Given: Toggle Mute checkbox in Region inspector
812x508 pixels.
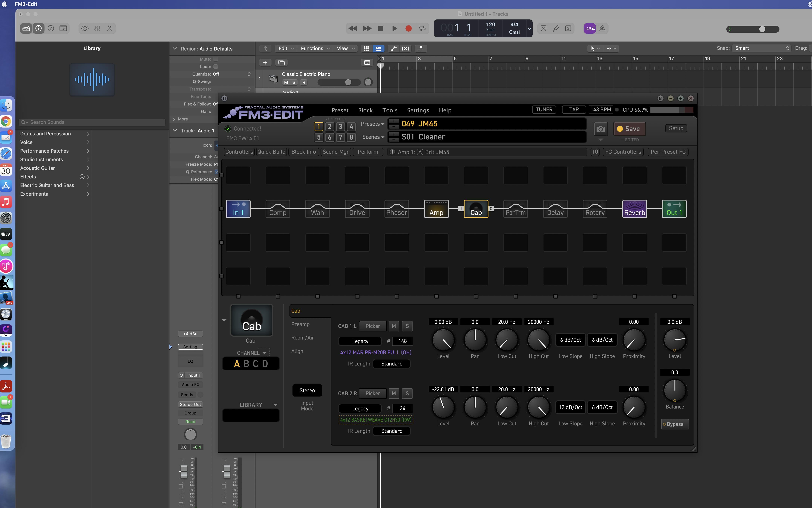Looking at the screenshot, I should point(216,59).
